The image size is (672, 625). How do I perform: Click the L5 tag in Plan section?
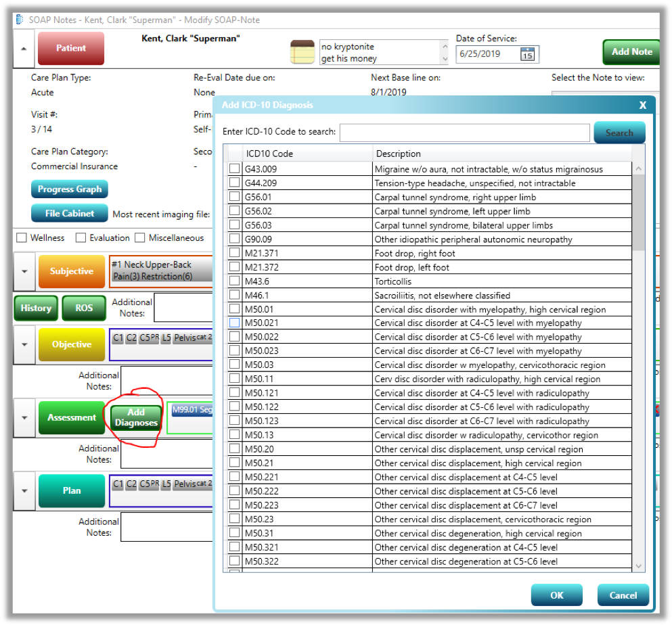166,484
